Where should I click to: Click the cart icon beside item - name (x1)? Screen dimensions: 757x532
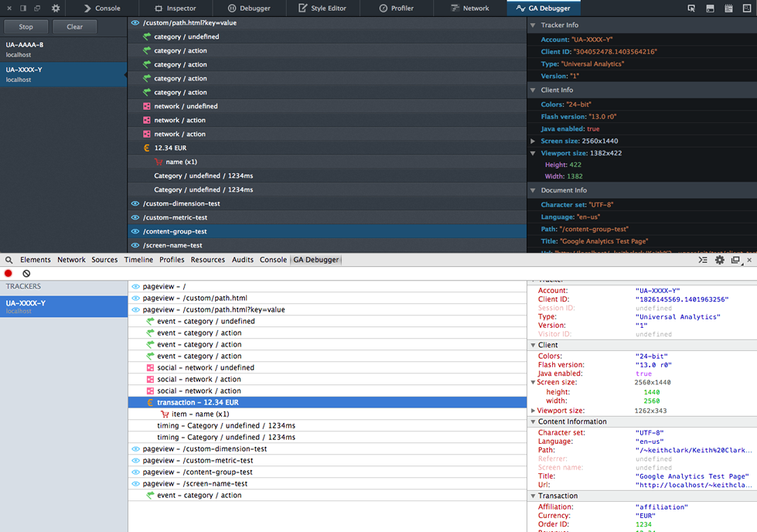pyautogui.click(x=165, y=414)
